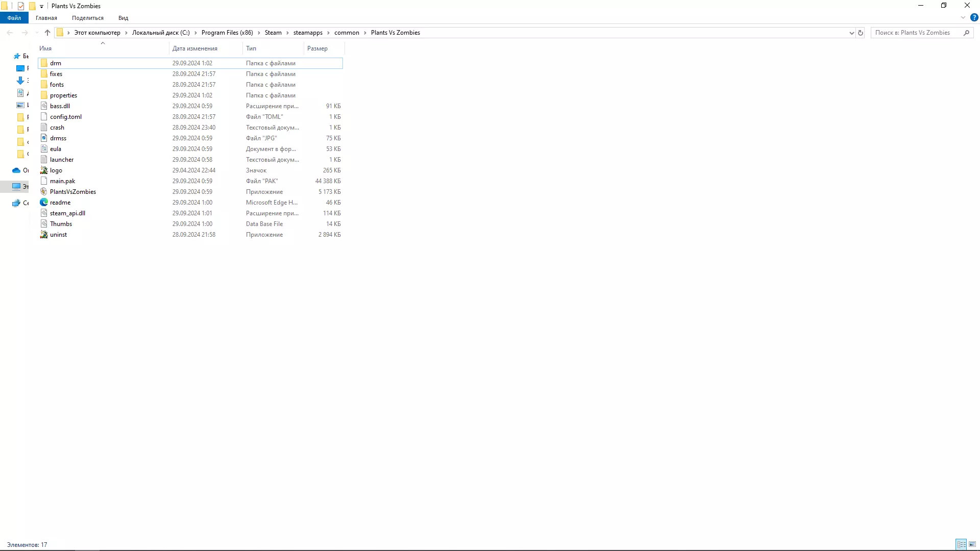The width and height of the screenshot is (980, 551).
Task: Click the PlantsVsZombies application icon
Action: [x=44, y=192]
